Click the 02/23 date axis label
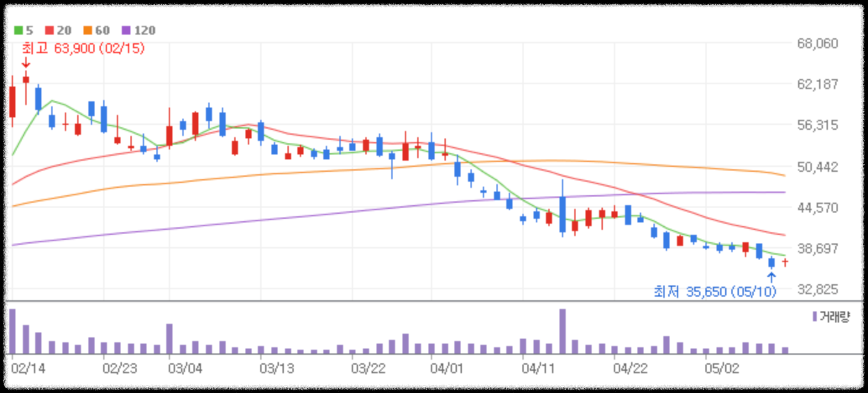The height and width of the screenshot is (393, 868). click(120, 369)
